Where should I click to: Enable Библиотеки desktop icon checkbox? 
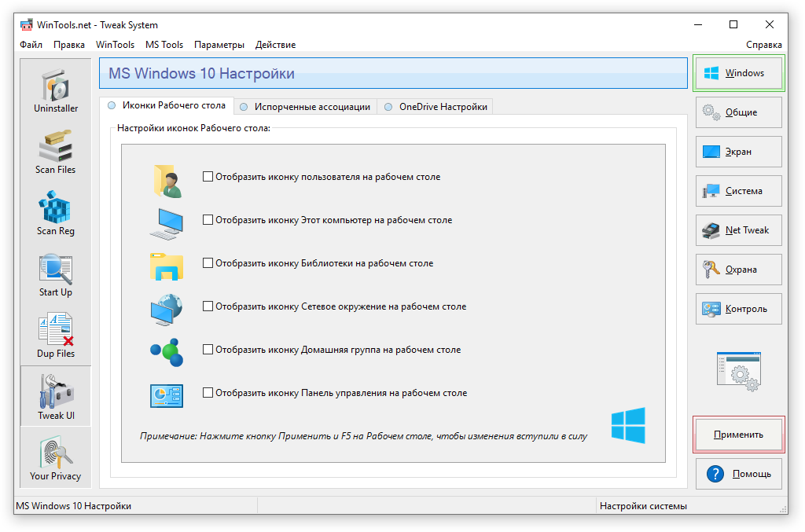point(208,262)
